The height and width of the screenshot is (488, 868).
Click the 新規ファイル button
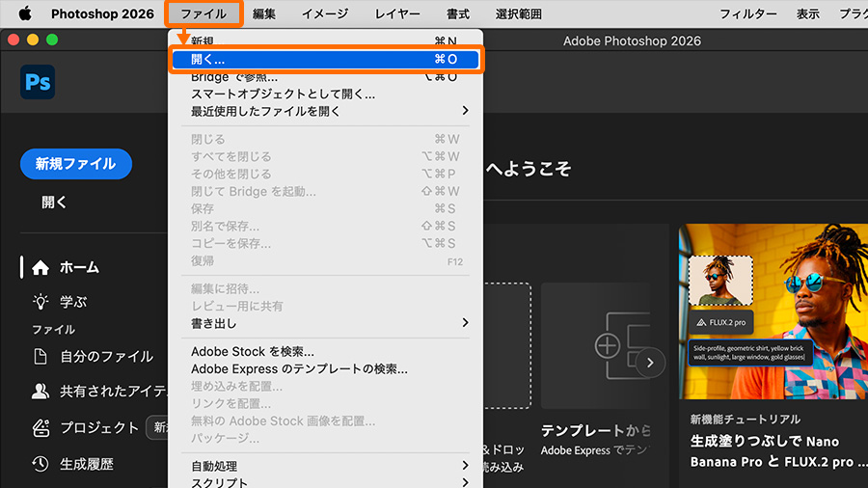coord(76,164)
